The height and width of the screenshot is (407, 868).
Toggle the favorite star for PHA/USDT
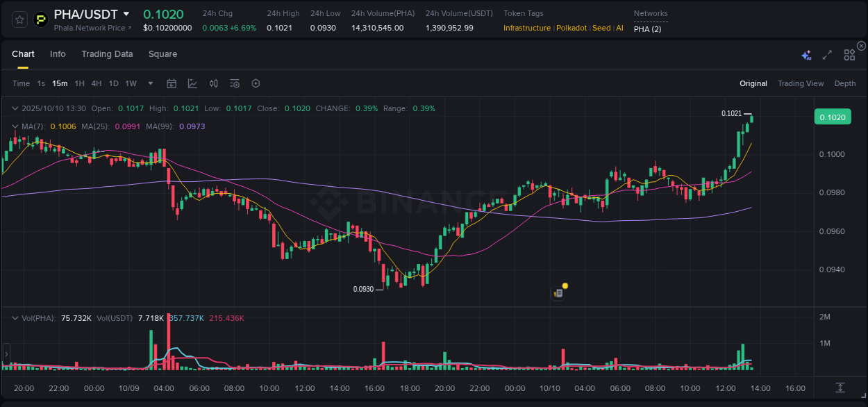19,20
